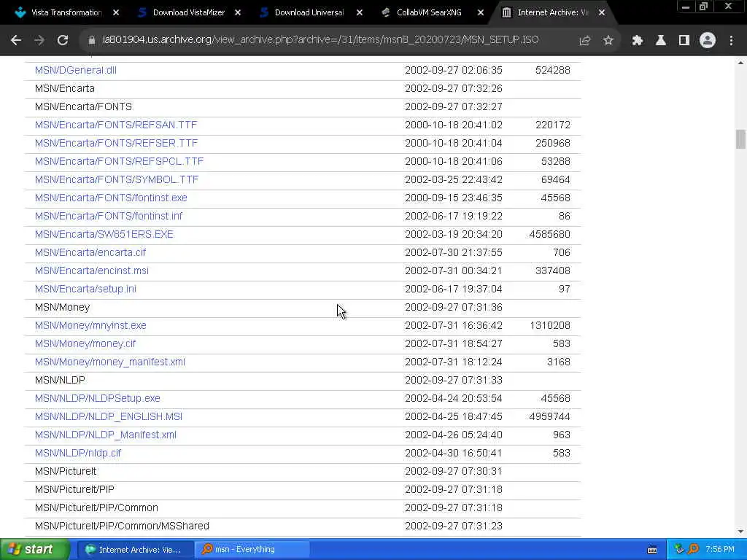
Task: Open the encinst.msi link
Action: click(91, 271)
